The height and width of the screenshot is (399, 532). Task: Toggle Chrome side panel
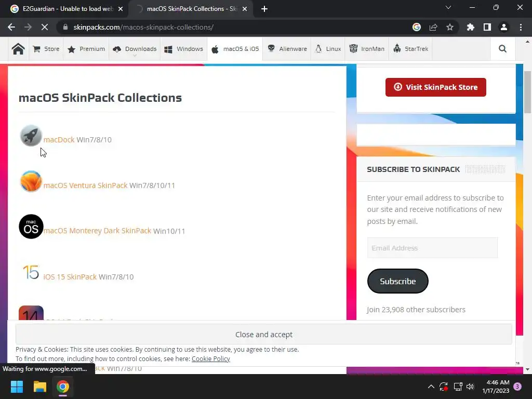[x=487, y=27]
